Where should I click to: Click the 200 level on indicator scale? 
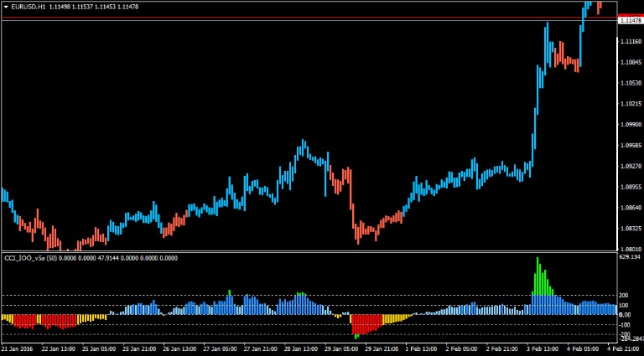623,296
